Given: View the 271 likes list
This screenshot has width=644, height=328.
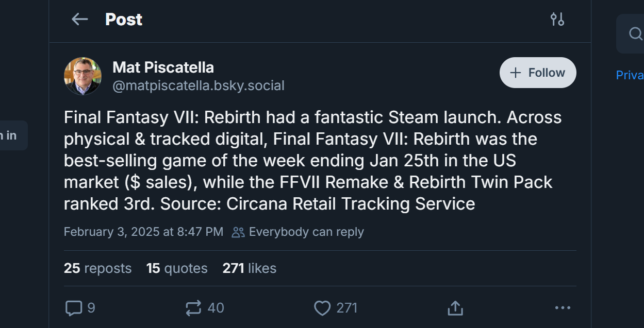Looking at the screenshot, I should [249, 268].
